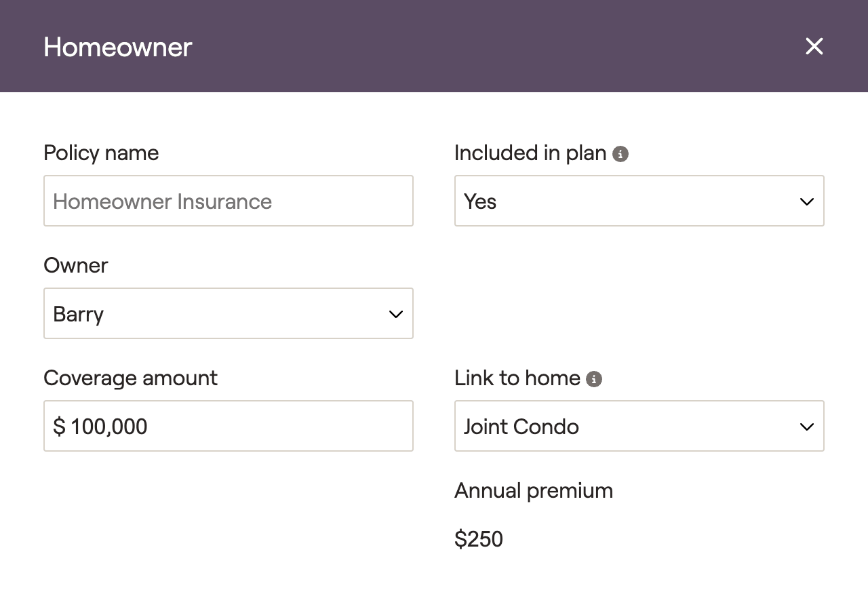
Task: Focus the Policy name input field
Action: coord(229,201)
